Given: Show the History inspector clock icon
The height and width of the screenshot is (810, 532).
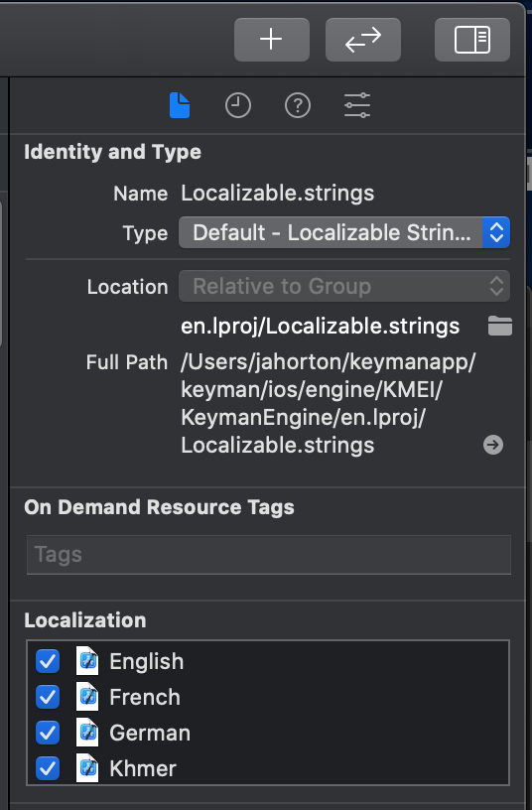Looking at the screenshot, I should point(238,105).
